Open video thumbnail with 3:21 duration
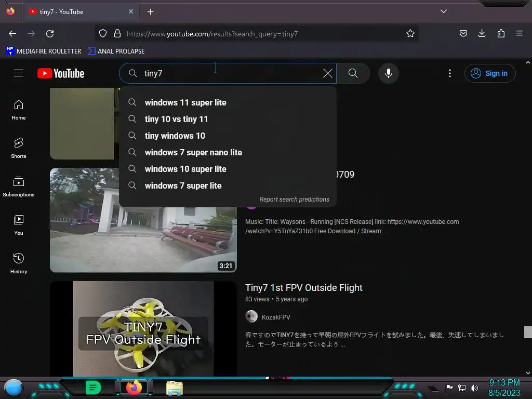The height and width of the screenshot is (399, 532). 143,220
